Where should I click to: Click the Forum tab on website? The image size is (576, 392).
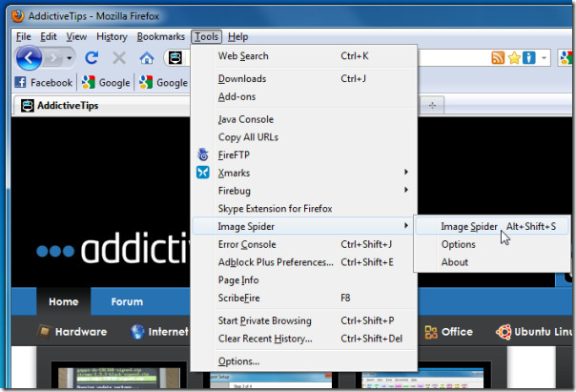pos(127,301)
